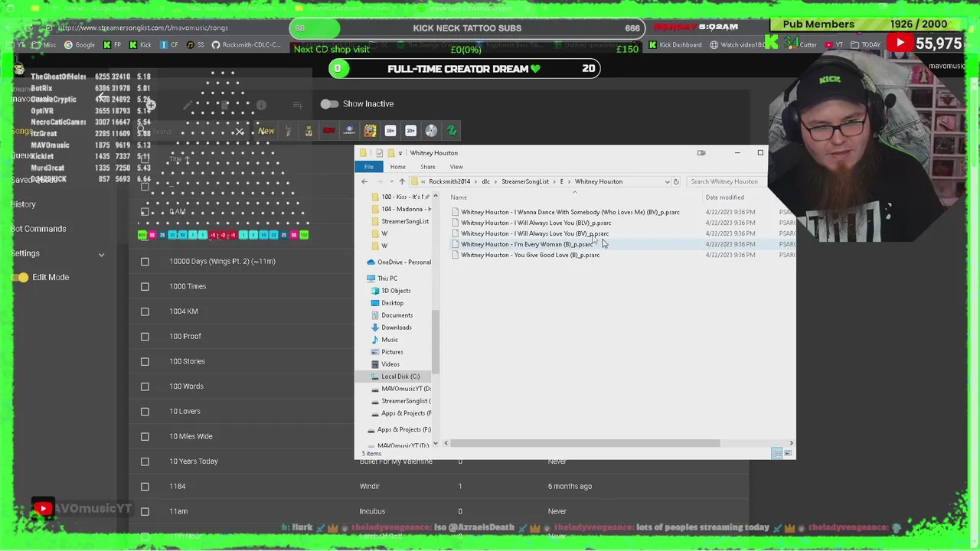The image size is (980, 551).
Task: Check the box for 10 Years Today
Action: (145, 461)
